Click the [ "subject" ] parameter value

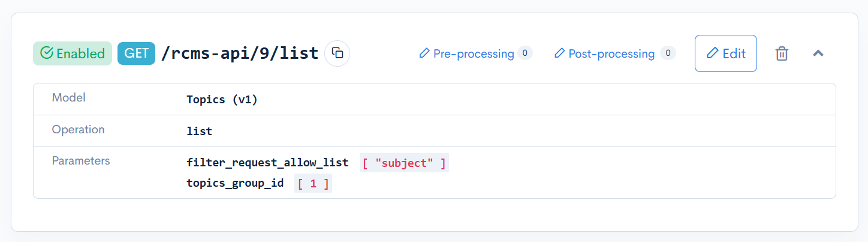pyautogui.click(x=404, y=163)
